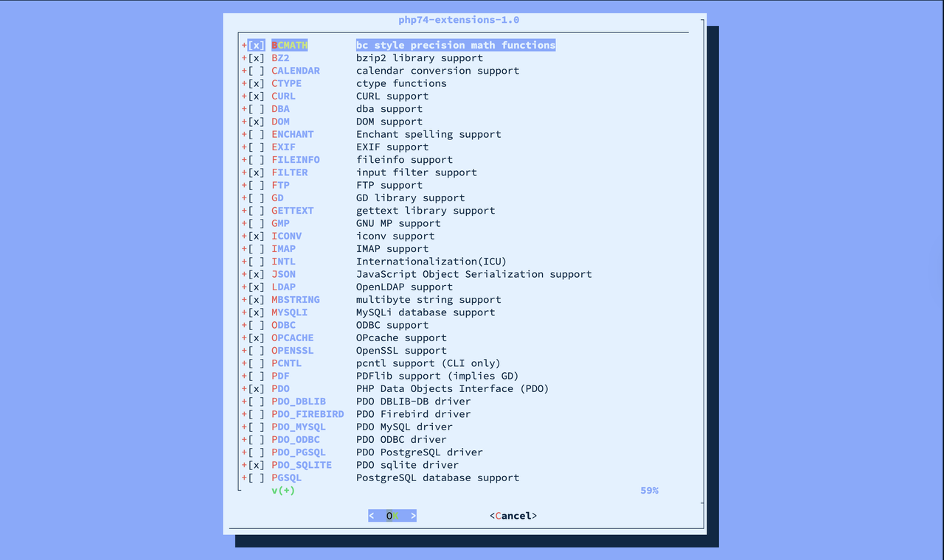The height and width of the screenshot is (560, 944).
Task: Uncheck the BZ2 bzip2 checkbox
Action: click(256, 58)
